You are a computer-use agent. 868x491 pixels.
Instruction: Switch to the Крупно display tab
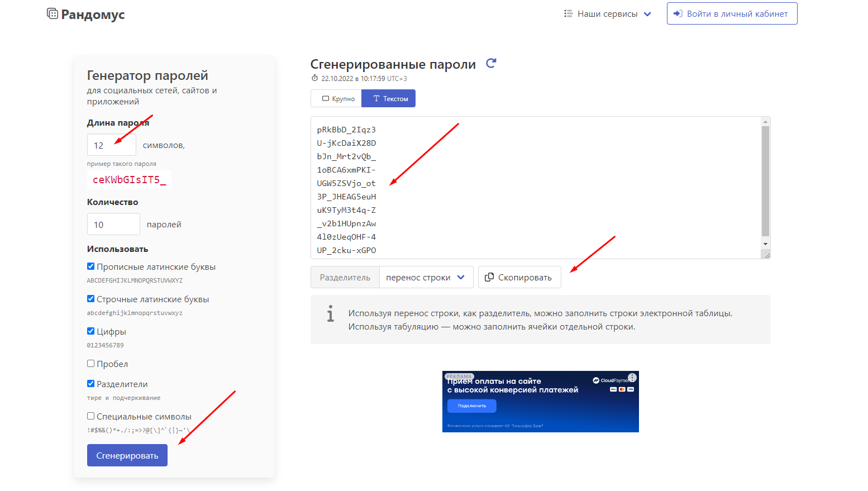(x=336, y=98)
